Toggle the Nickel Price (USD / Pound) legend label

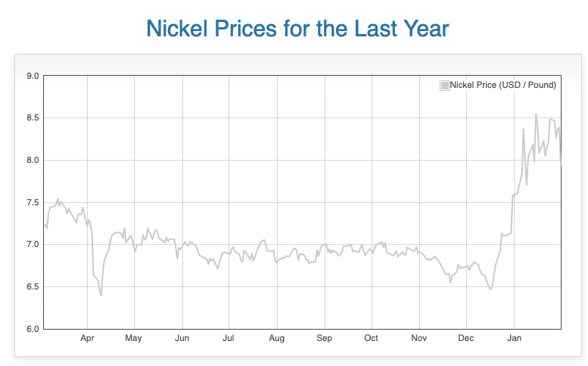click(x=503, y=85)
